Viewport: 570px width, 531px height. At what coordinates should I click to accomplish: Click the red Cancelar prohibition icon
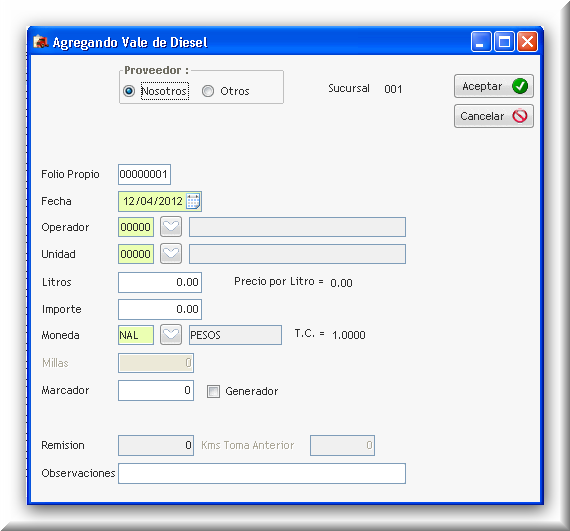point(520,116)
